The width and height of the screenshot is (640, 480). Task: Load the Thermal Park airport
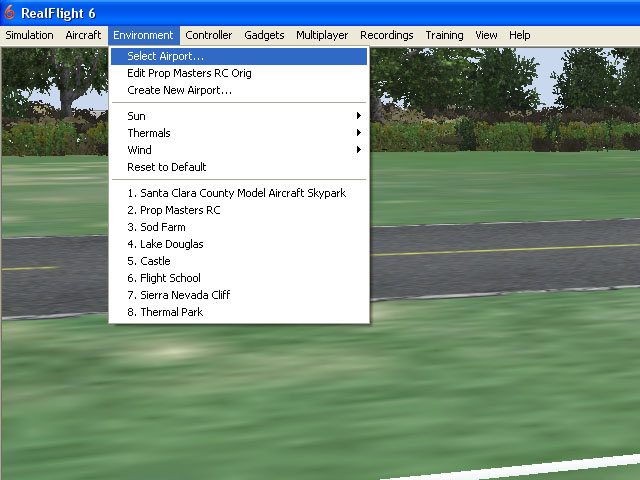239,312
